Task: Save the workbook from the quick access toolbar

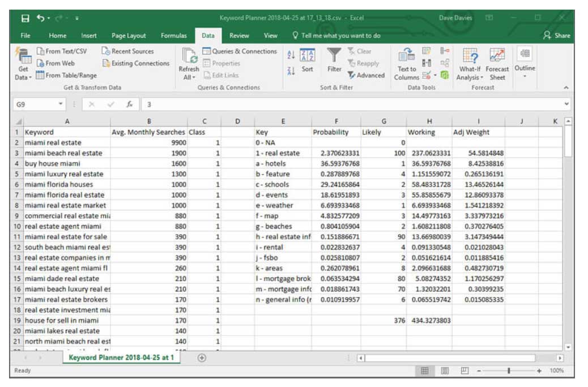Action: [25, 18]
